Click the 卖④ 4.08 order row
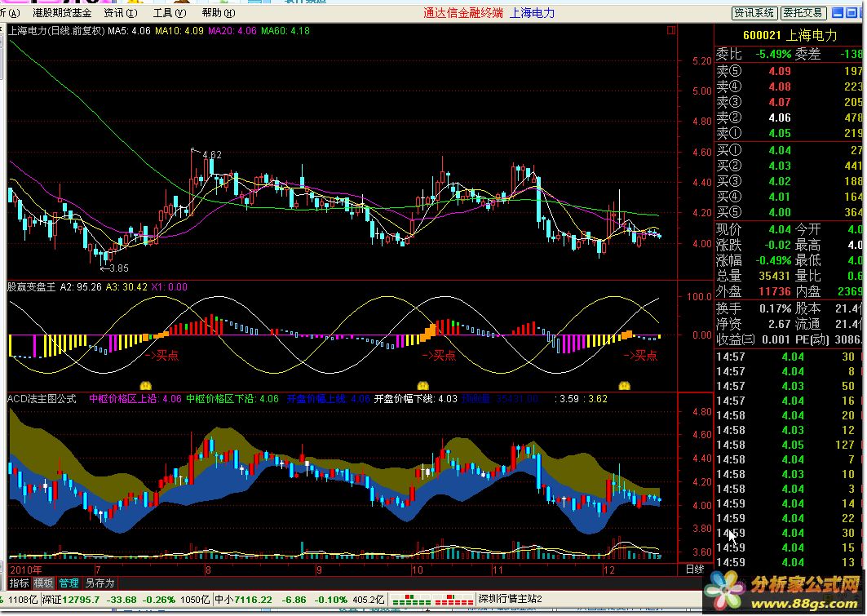 tap(789, 86)
